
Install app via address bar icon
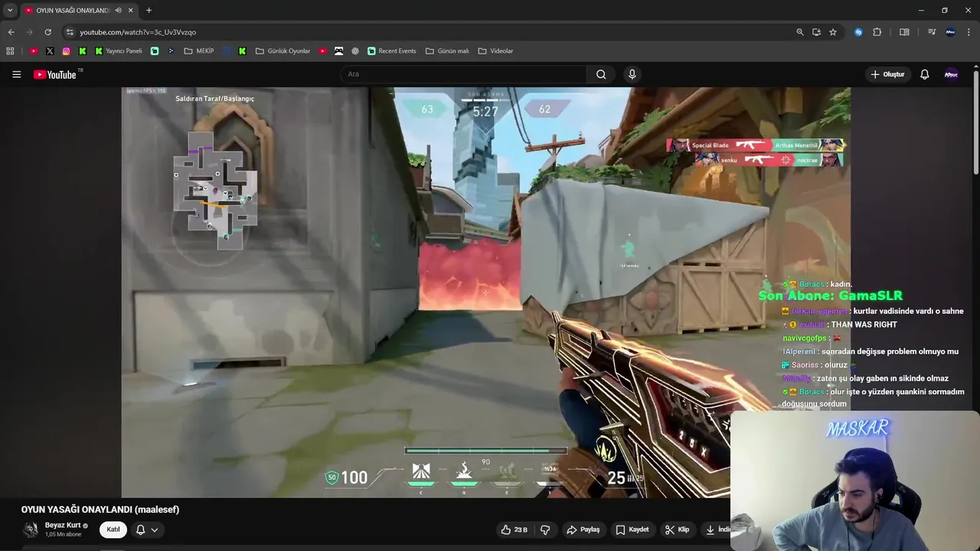click(816, 32)
